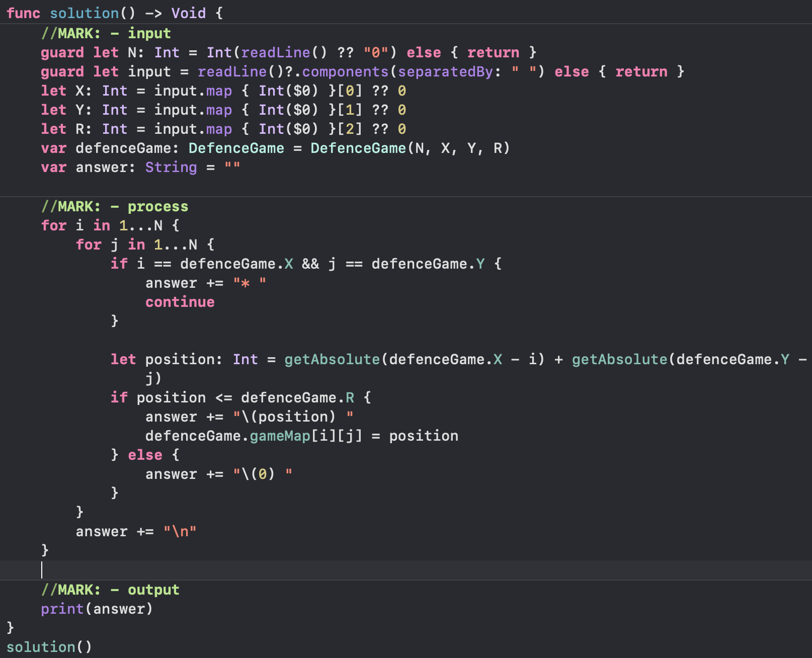Click 'answer += "\(0) "' line

pyautogui.click(x=219, y=474)
